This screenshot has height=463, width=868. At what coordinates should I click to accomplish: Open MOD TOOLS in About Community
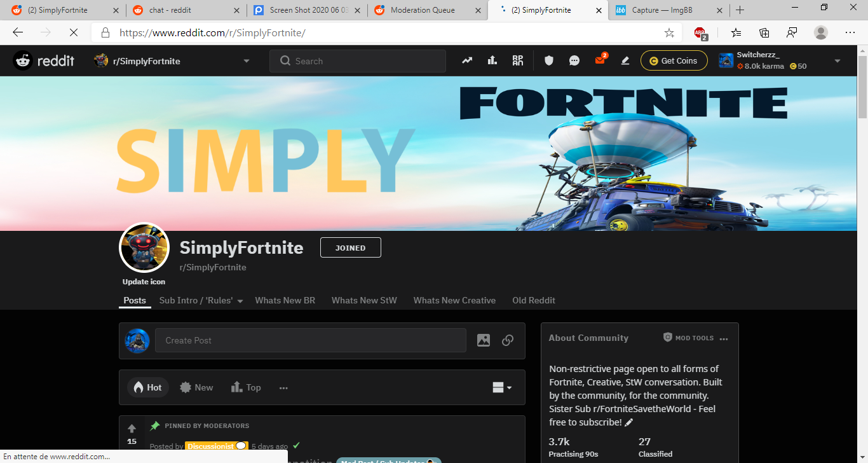pyautogui.click(x=688, y=338)
